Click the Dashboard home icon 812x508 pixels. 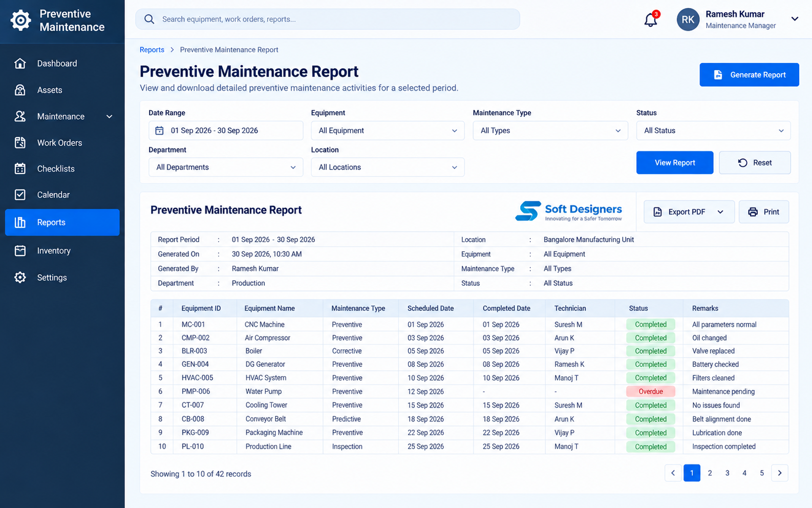tap(20, 63)
